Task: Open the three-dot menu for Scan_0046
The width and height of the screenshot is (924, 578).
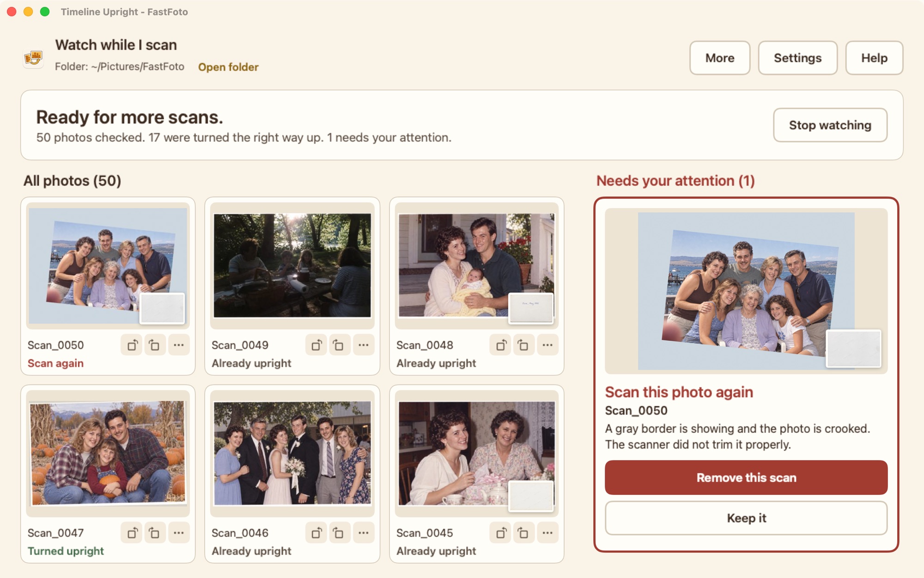Action: pos(364,533)
